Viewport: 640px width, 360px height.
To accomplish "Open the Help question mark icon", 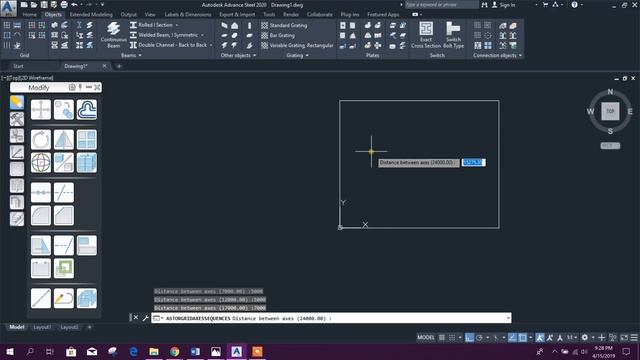I will click(574, 5).
